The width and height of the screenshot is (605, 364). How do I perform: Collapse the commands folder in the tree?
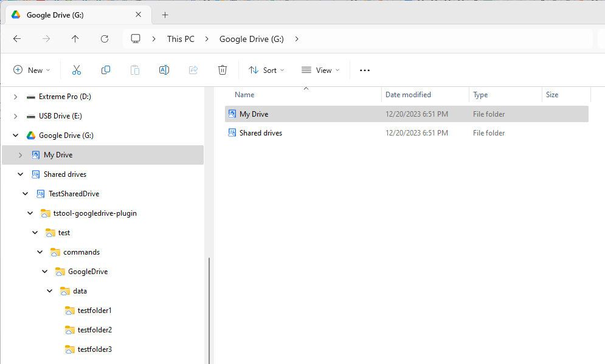tap(40, 252)
